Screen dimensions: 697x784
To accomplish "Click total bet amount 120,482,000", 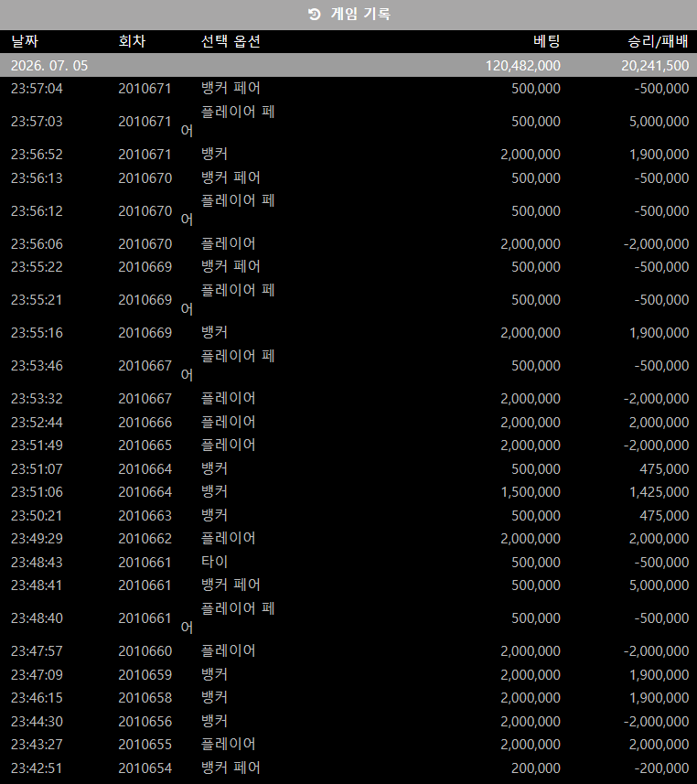I will [522, 66].
